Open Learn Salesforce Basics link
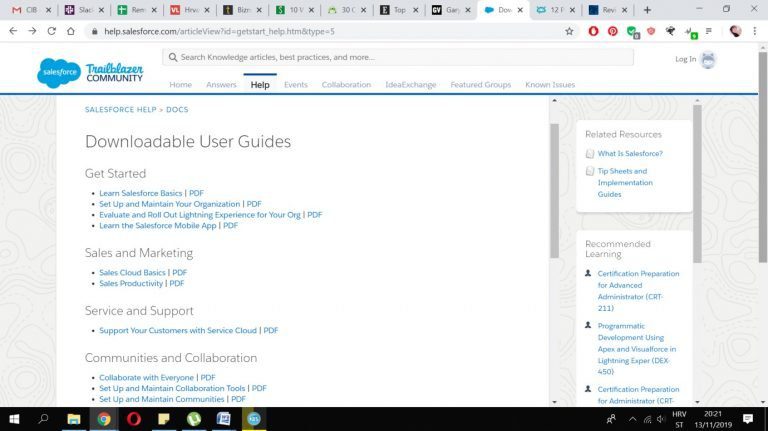This screenshot has height=431, width=768. click(141, 193)
